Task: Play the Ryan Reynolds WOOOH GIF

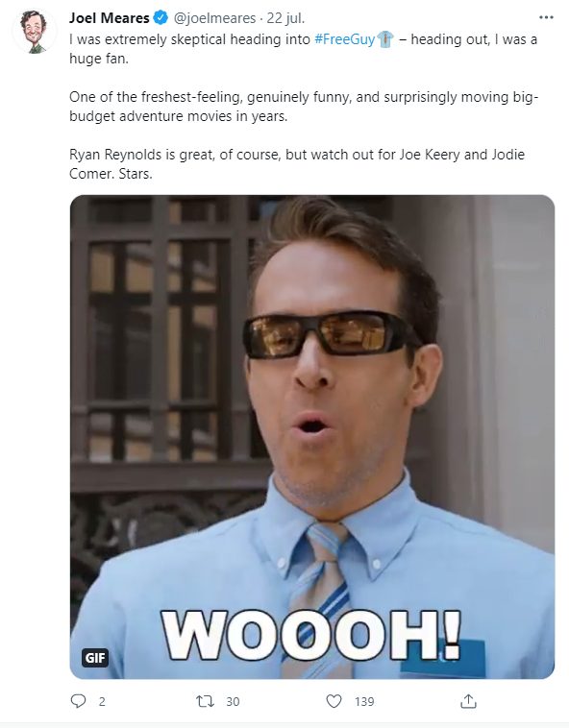Action: [312, 436]
